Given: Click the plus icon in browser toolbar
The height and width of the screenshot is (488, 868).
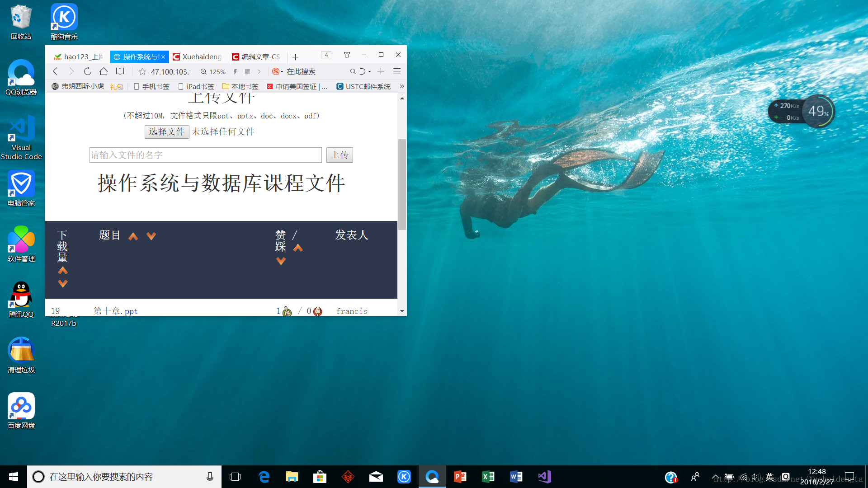Looking at the screenshot, I should 381,71.
